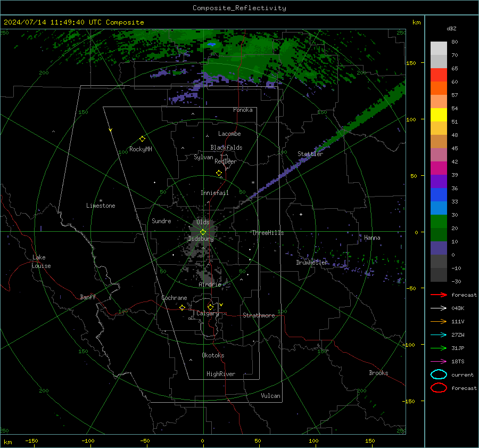Select the bright yellow 54 dBZ swatch

coord(439,115)
